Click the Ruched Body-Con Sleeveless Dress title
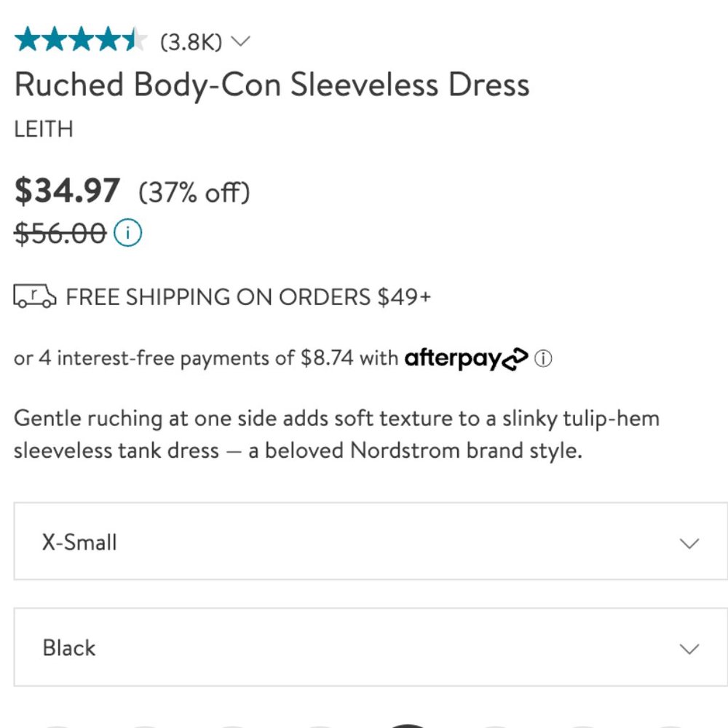 point(272,85)
